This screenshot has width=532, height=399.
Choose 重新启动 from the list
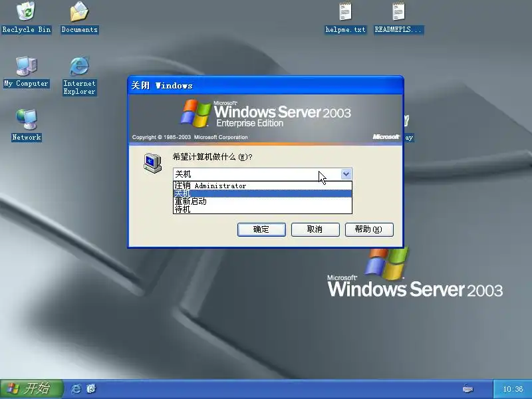pyautogui.click(x=262, y=201)
